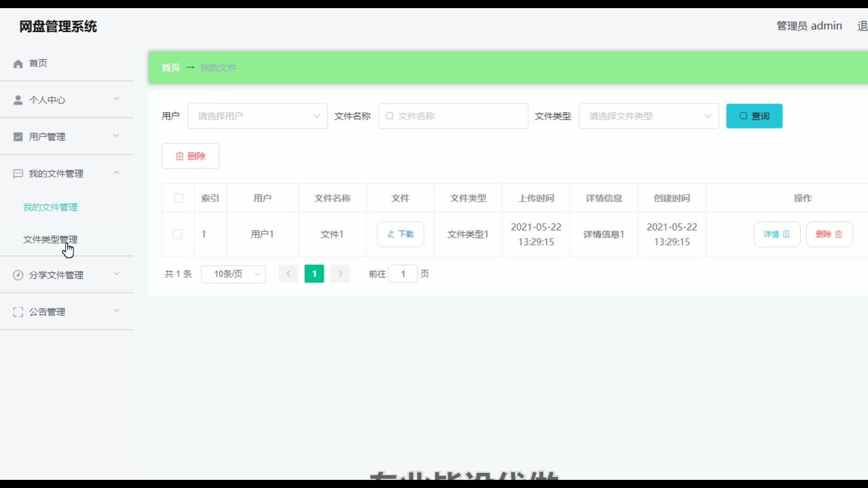868x488 pixels.
Task: Check the checkbox for row 1
Action: 177,235
